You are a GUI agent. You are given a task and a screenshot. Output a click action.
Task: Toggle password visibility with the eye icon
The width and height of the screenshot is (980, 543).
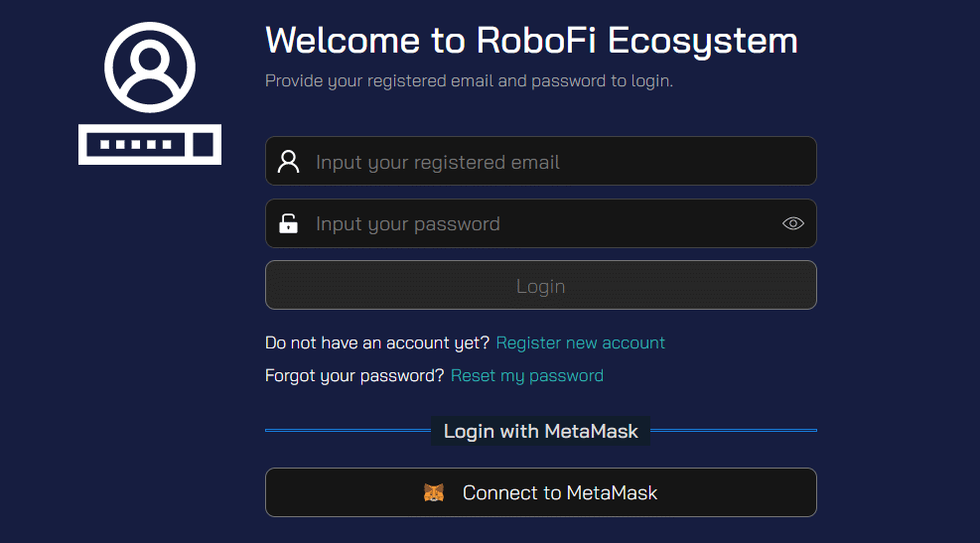(792, 223)
